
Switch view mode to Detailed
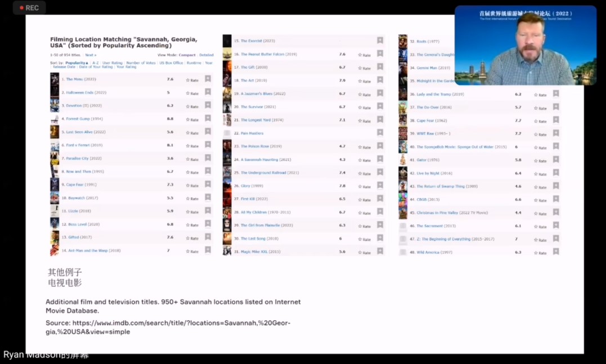point(206,55)
